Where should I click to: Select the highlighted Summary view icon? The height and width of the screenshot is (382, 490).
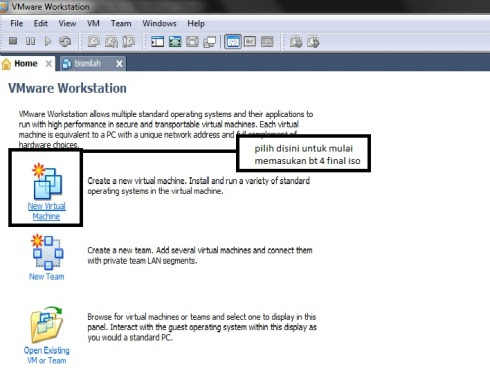point(233,42)
